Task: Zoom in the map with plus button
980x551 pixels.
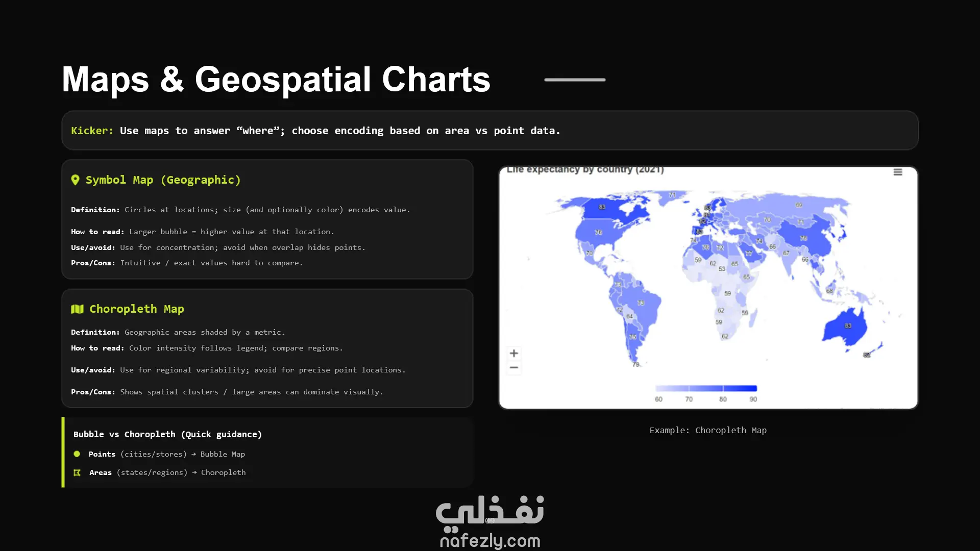Action: [x=514, y=353]
